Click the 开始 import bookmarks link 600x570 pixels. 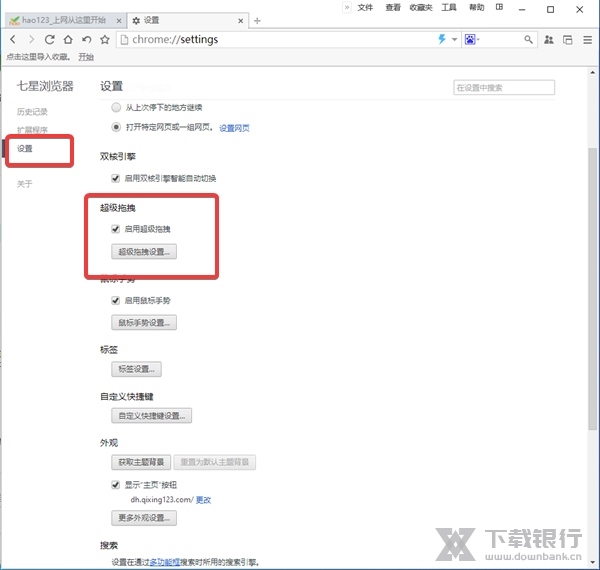(x=86, y=57)
